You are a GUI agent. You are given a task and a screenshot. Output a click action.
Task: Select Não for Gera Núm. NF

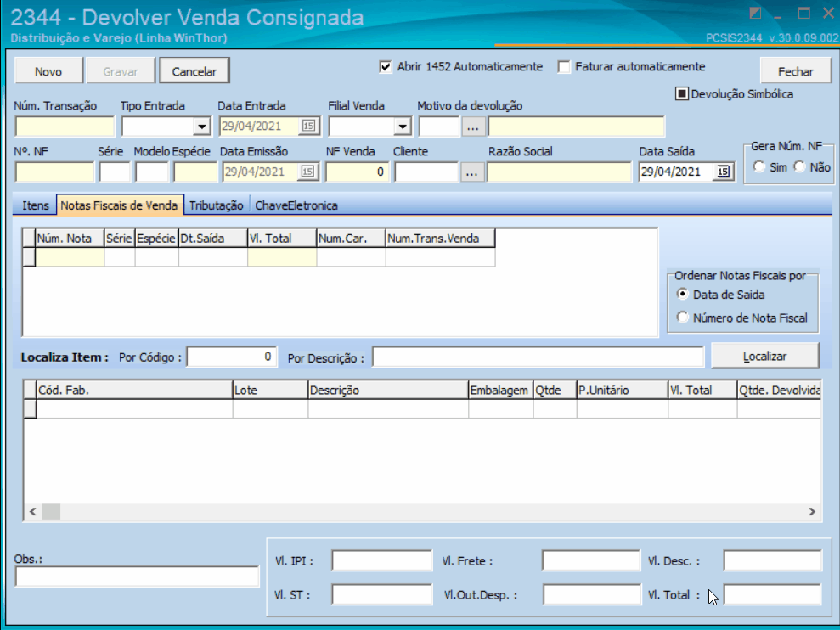pyautogui.click(x=800, y=166)
